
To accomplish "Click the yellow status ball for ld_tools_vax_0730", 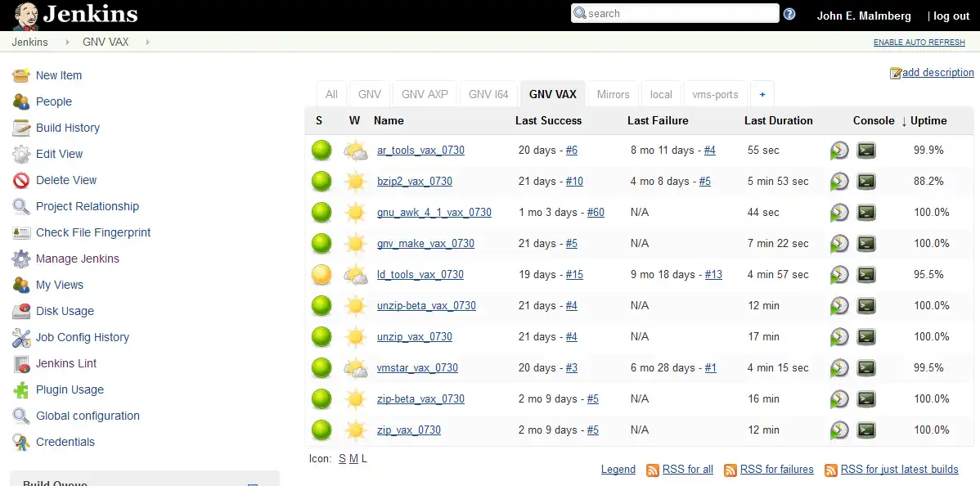I will click(x=321, y=275).
